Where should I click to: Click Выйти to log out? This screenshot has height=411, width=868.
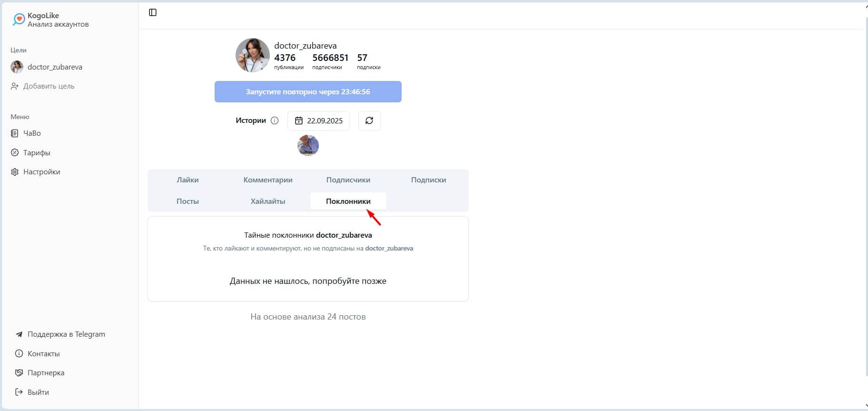pyautogui.click(x=38, y=392)
